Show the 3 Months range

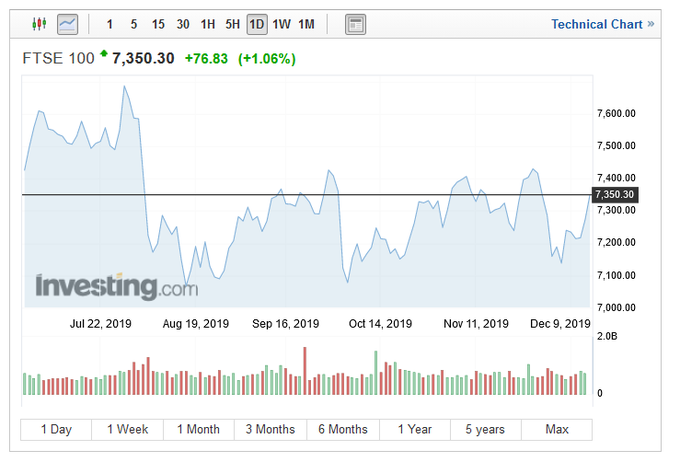pos(270,429)
